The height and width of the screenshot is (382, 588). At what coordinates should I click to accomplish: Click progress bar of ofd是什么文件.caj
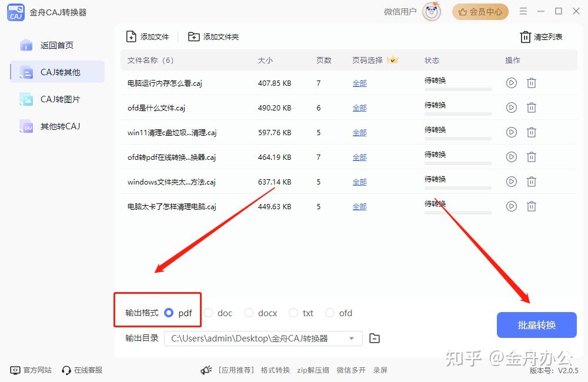click(x=458, y=115)
